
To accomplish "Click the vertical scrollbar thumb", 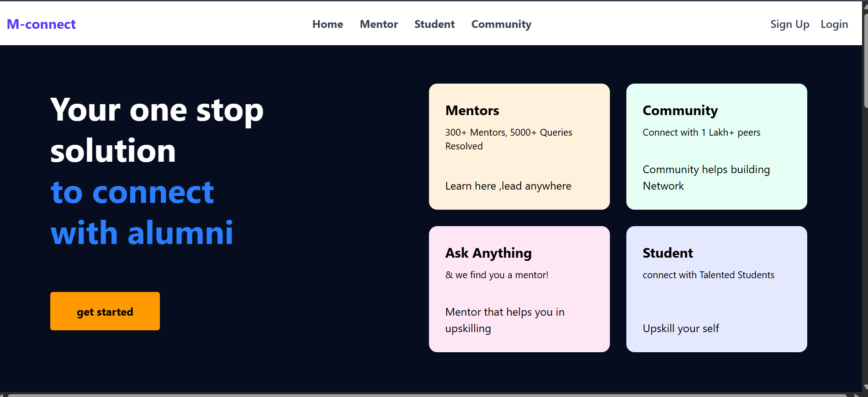I will (x=865, y=59).
